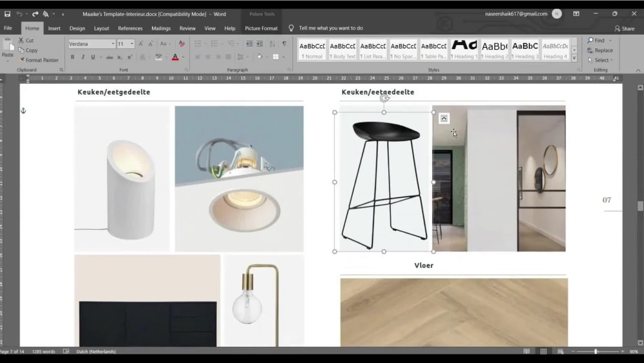Viewport: 644px width, 363px height.
Task: Apply the Format Painter tool
Action: click(x=39, y=60)
